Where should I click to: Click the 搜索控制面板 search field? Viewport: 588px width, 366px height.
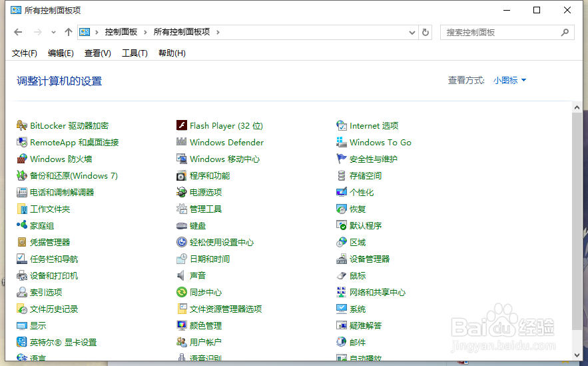tap(507, 32)
